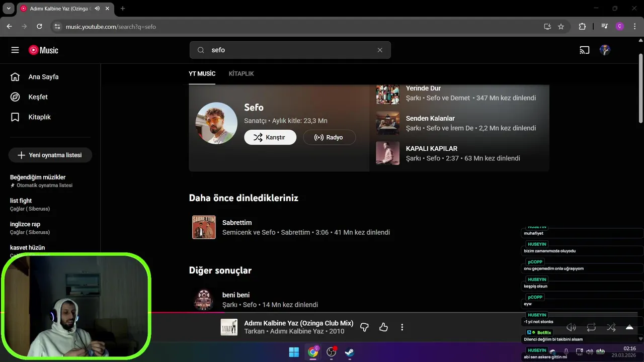Open Sefo artist profile picture

click(216, 123)
